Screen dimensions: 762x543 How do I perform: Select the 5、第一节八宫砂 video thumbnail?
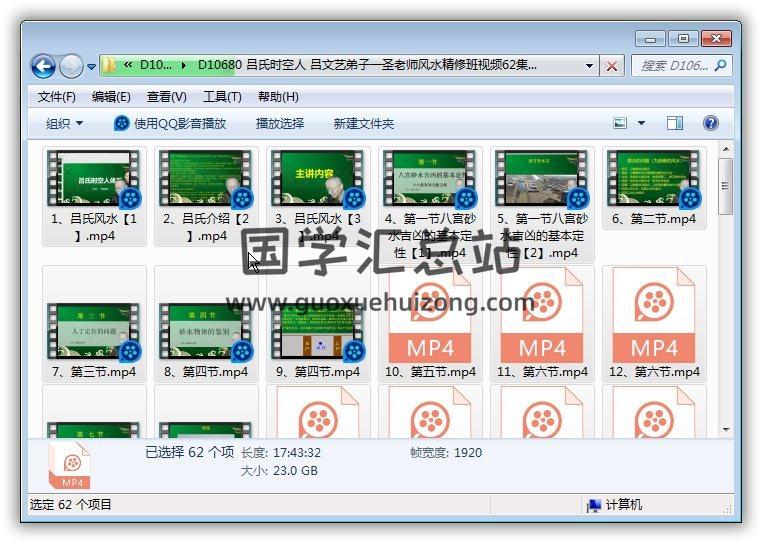pos(542,178)
